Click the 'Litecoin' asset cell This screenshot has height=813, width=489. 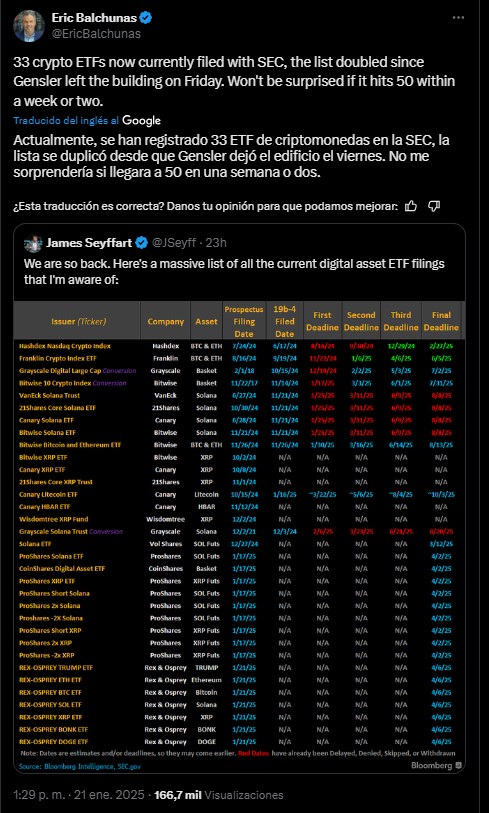pos(206,494)
